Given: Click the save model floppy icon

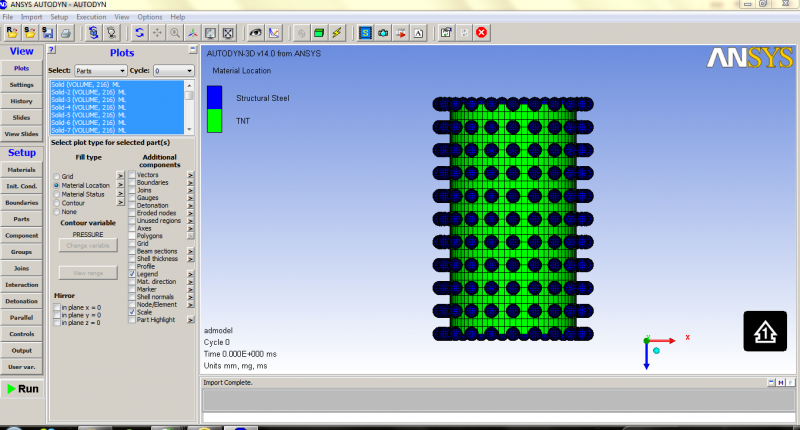Looking at the screenshot, I should [x=47, y=33].
